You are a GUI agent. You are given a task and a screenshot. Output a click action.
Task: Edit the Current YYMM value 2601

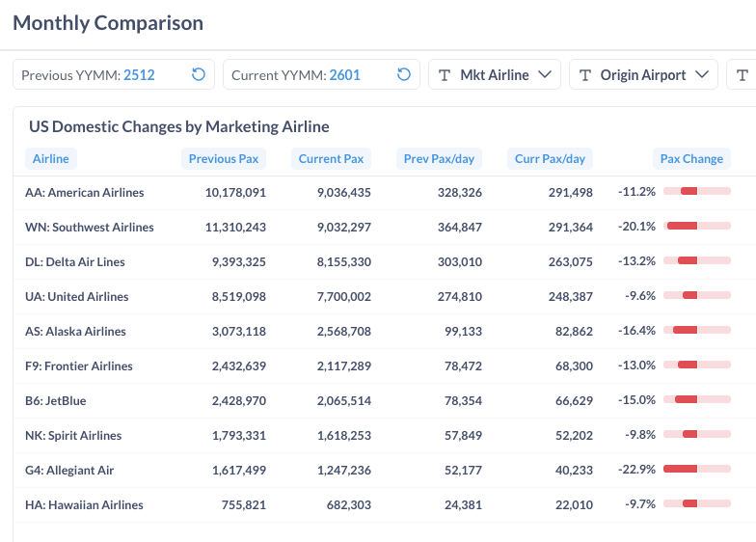point(344,74)
